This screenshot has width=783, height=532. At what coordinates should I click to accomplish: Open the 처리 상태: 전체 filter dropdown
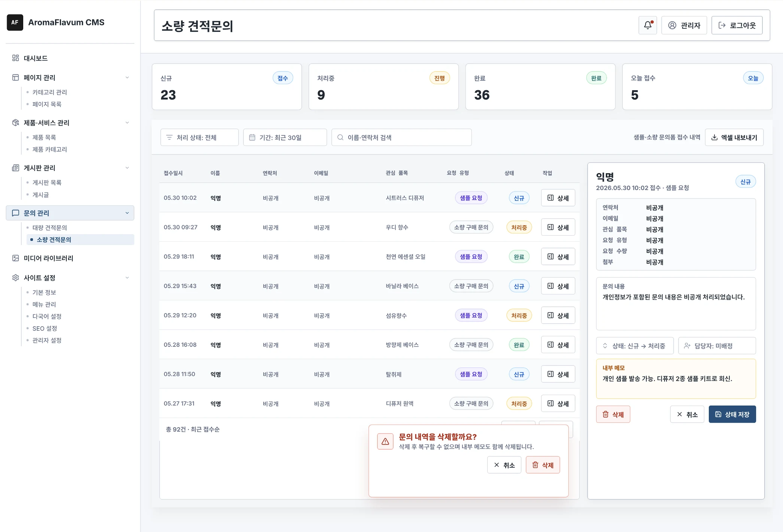(200, 137)
